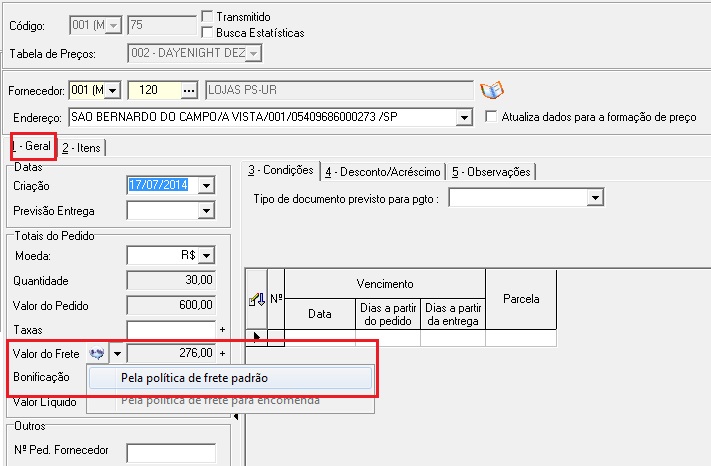Image resolution: width=711 pixels, height=466 pixels.
Task: Click the supplier code field containing 120
Action: [x=155, y=90]
